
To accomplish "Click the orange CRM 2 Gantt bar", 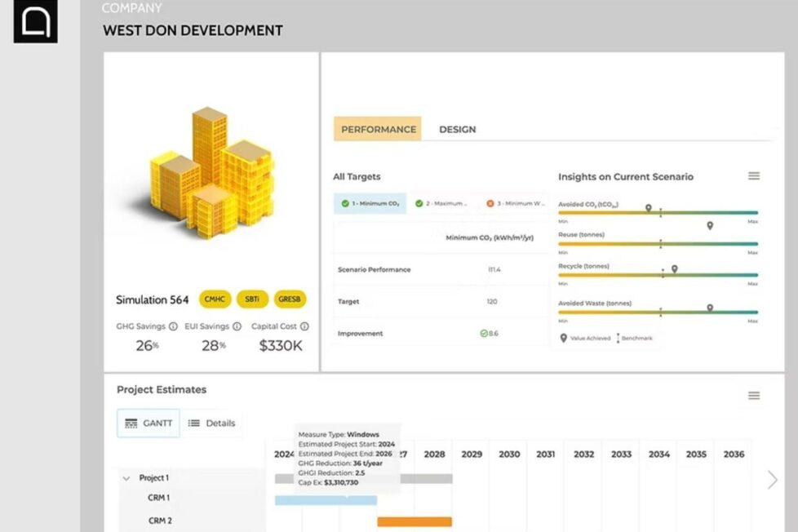I will tap(414, 521).
